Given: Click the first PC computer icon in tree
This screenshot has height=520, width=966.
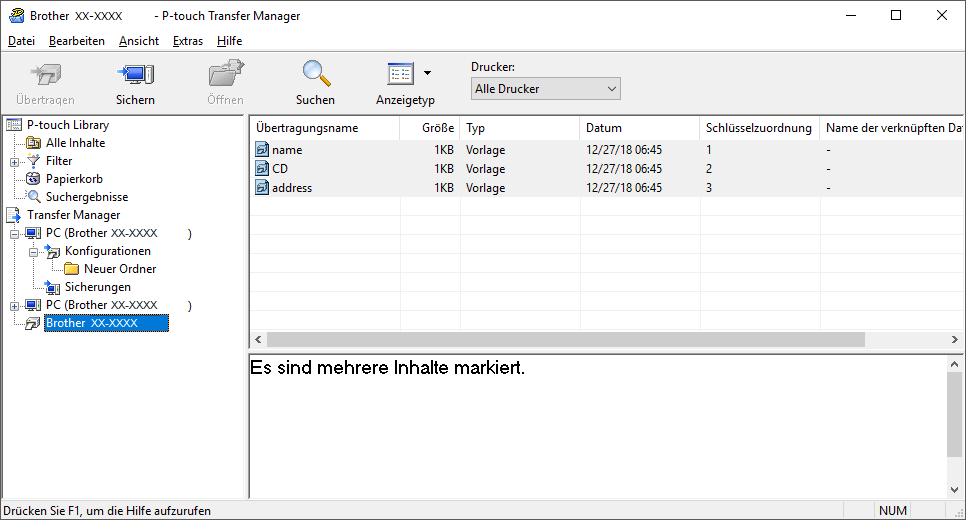Looking at the screenshot, I should pyautogui.click(x=33, y=233).
